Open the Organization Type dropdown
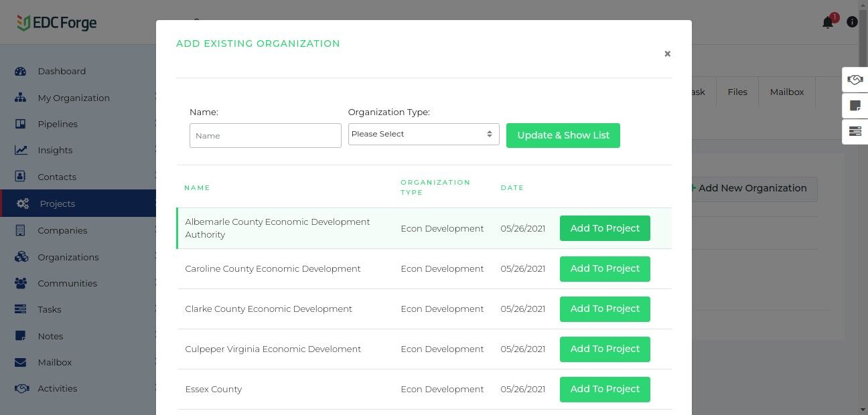 pos(423,134)
